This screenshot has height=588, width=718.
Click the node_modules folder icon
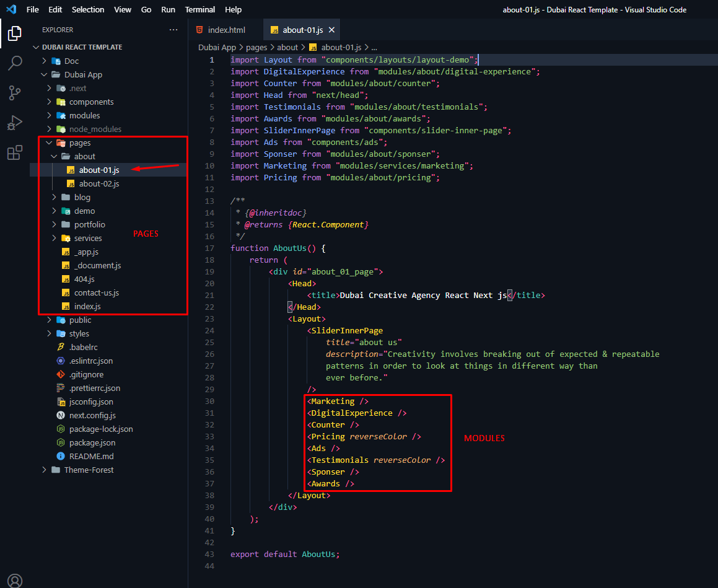click(61, 129)
